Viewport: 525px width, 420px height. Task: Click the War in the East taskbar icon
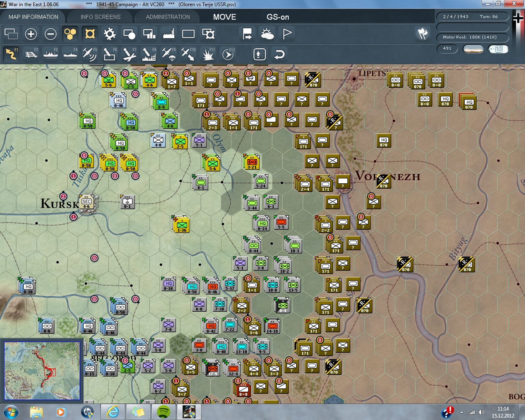pos(189,412)
